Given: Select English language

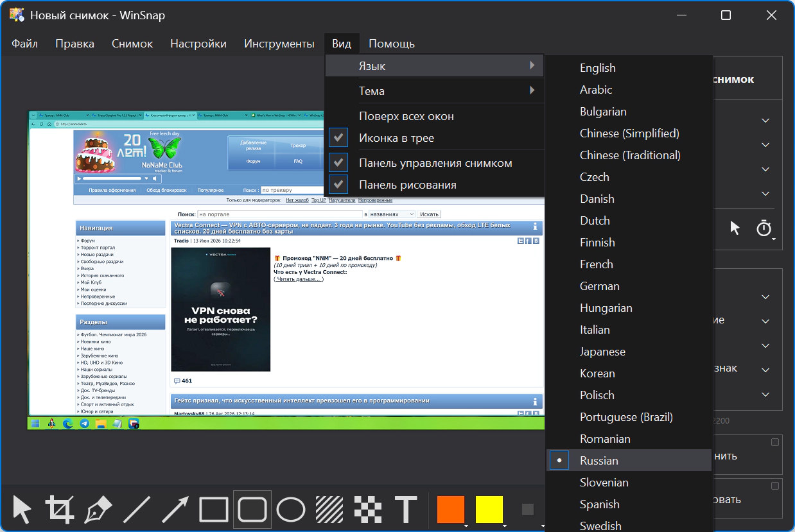Looking at the screenshot, I should 629,68.
